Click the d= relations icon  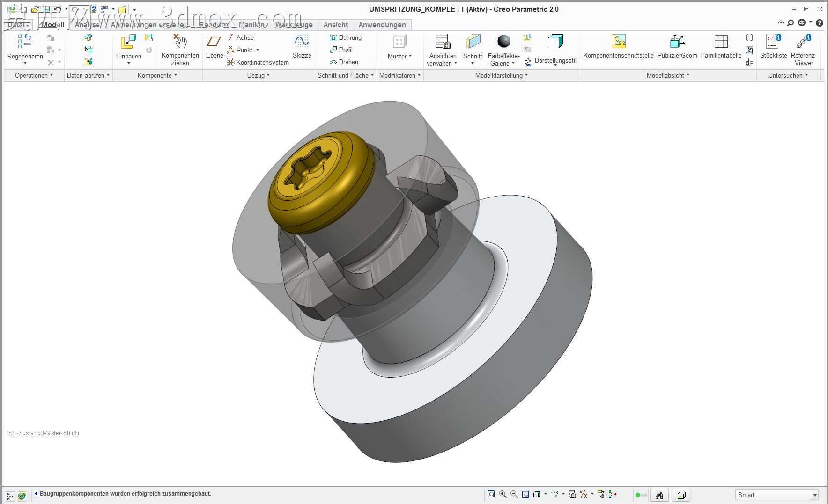(749, 62)
